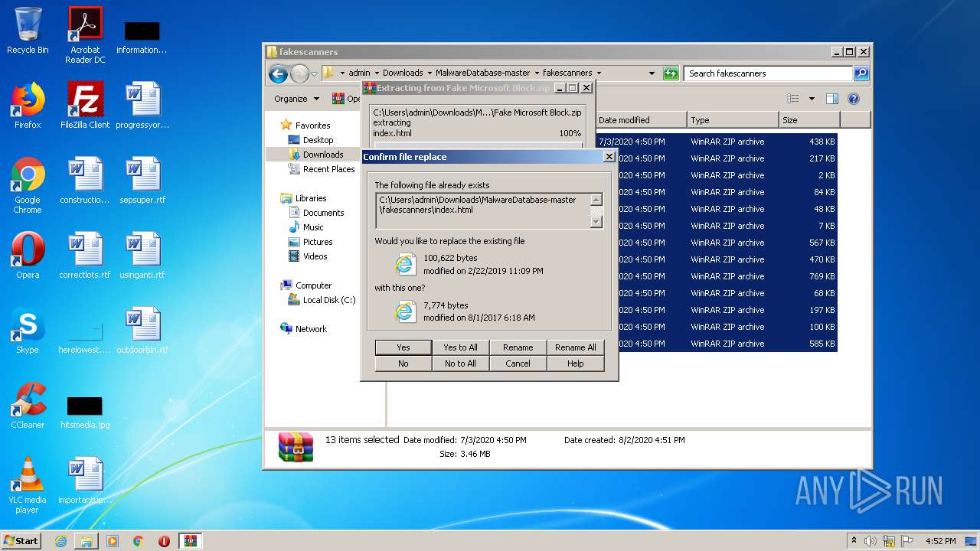Expand dropdown after admin in breadcrumb

click(x=375, y=73)
